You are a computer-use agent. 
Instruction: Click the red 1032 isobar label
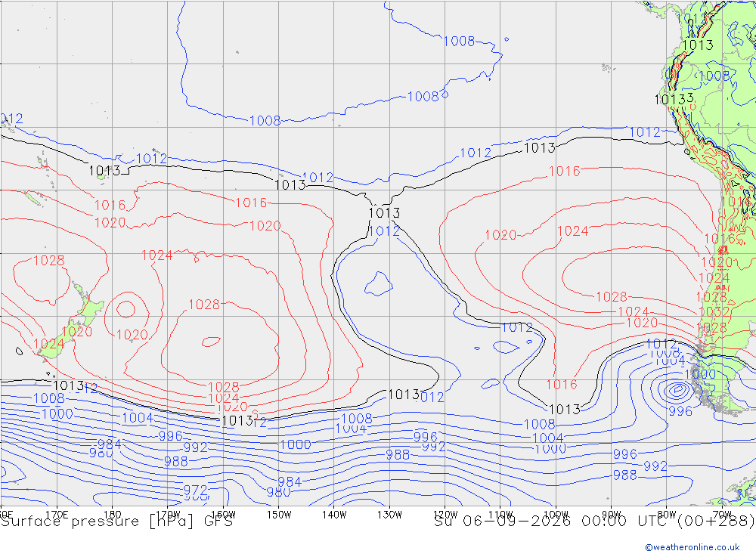tap(714, 311)
